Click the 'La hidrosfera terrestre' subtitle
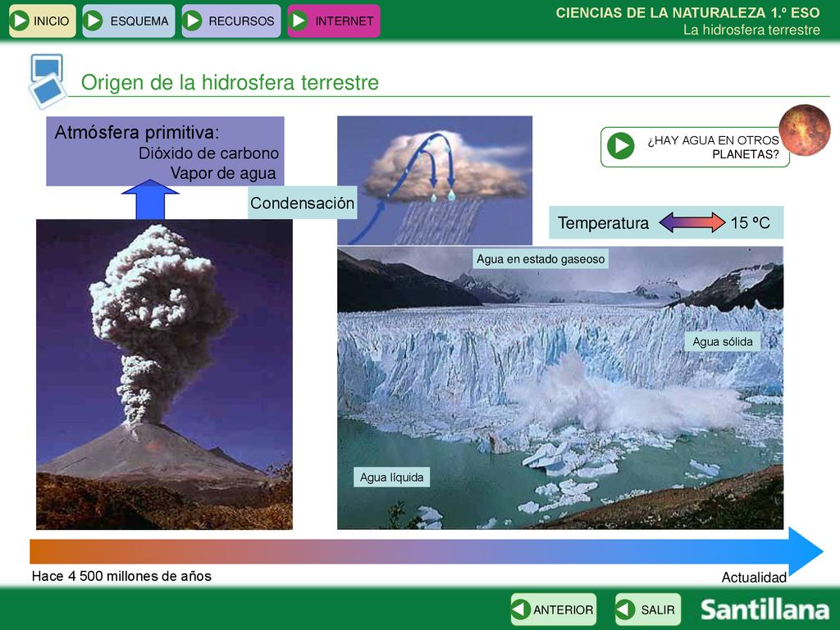 [751, 30]
